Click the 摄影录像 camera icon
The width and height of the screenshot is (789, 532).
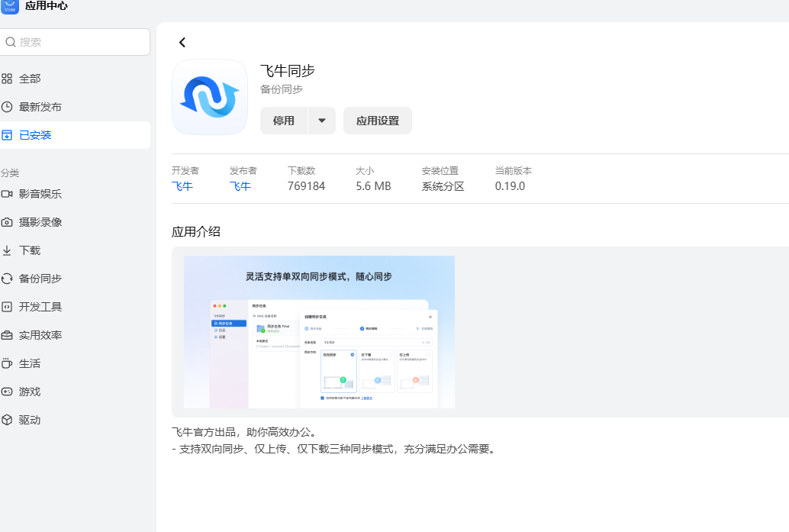click(x=7, y=222)
